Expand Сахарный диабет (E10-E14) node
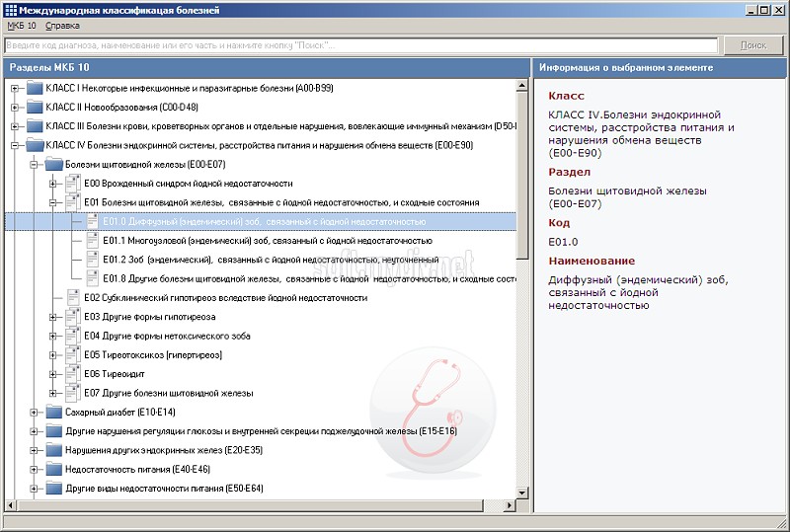Screen dimensions: 790x532 [34, 413]
